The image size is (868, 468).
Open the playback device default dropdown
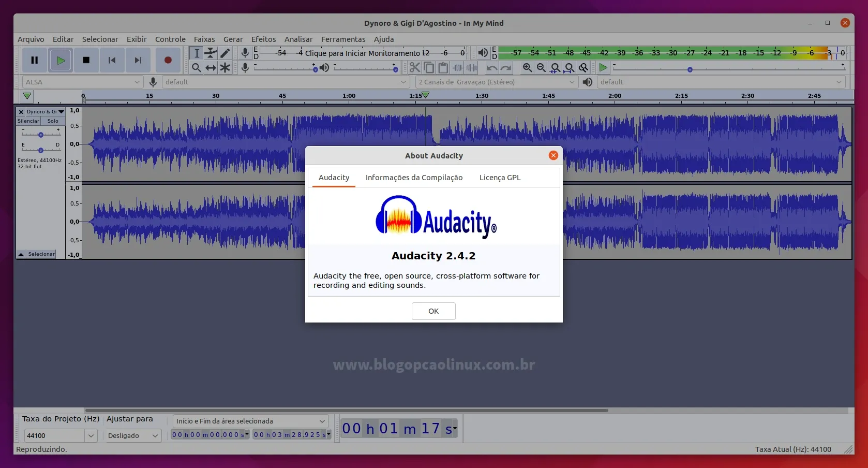pyautogui.click(x=721, y=82)
